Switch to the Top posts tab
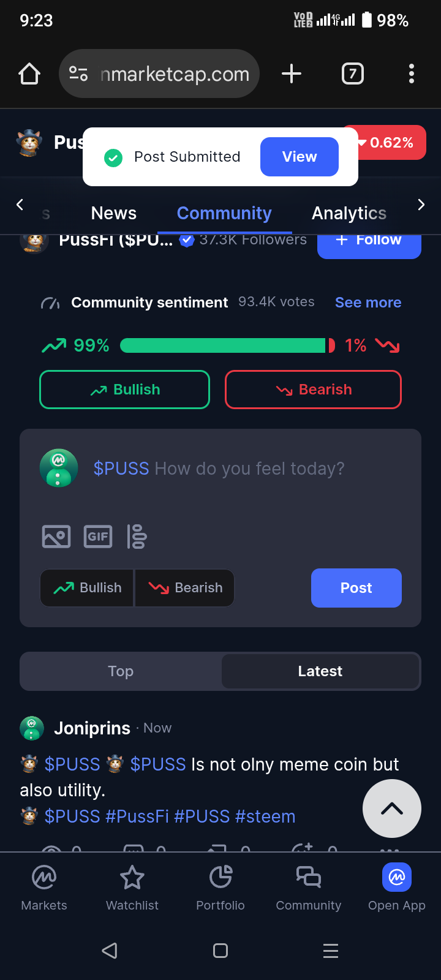441x980 pixels. (x=121, y=671)
